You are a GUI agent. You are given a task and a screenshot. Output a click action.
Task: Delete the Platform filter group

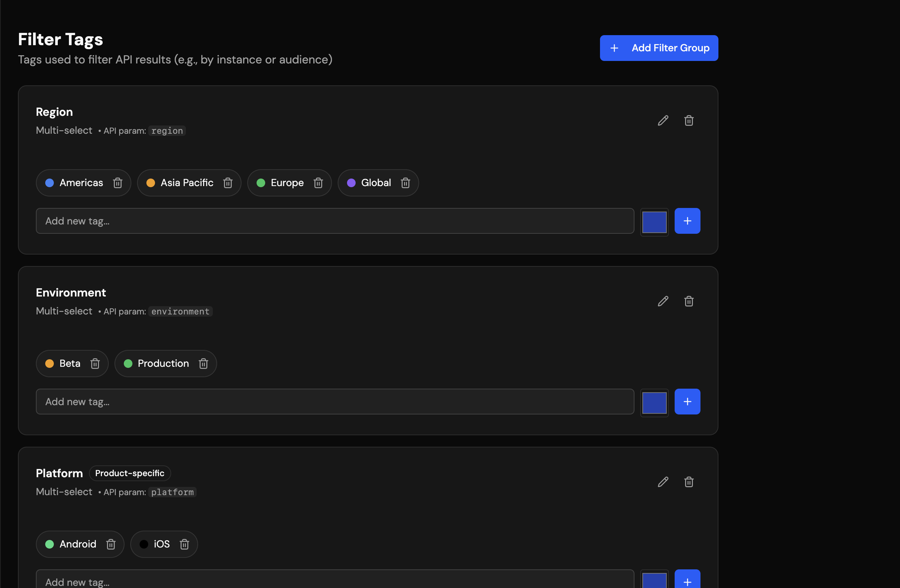tap(689, 482)
